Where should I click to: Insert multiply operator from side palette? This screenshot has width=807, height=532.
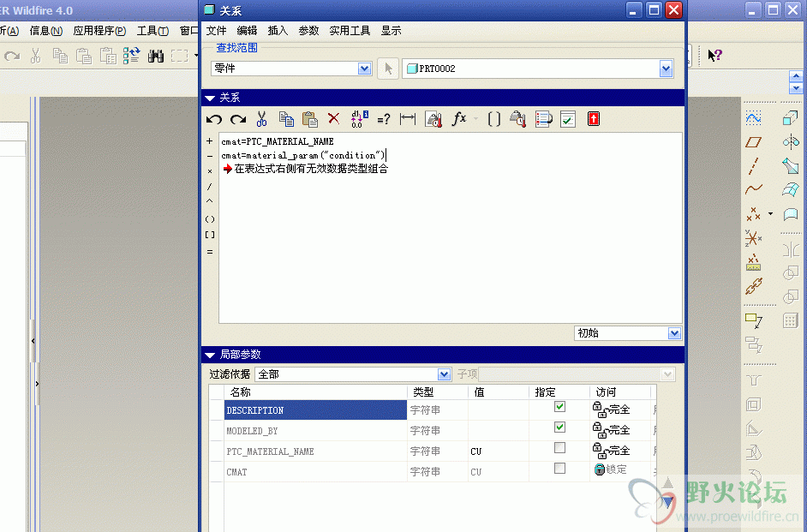tap(210, 171)
